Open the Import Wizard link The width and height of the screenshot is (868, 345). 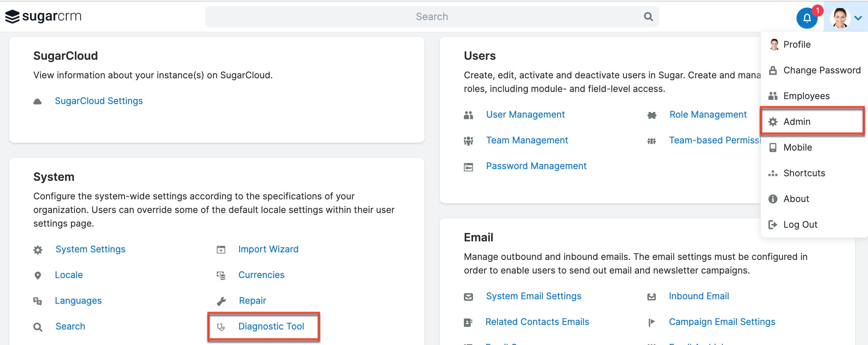coord(268,249)
